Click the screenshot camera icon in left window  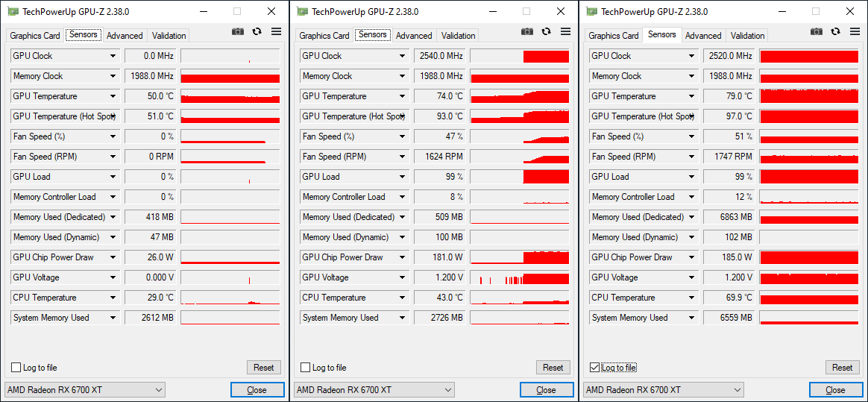237,31
